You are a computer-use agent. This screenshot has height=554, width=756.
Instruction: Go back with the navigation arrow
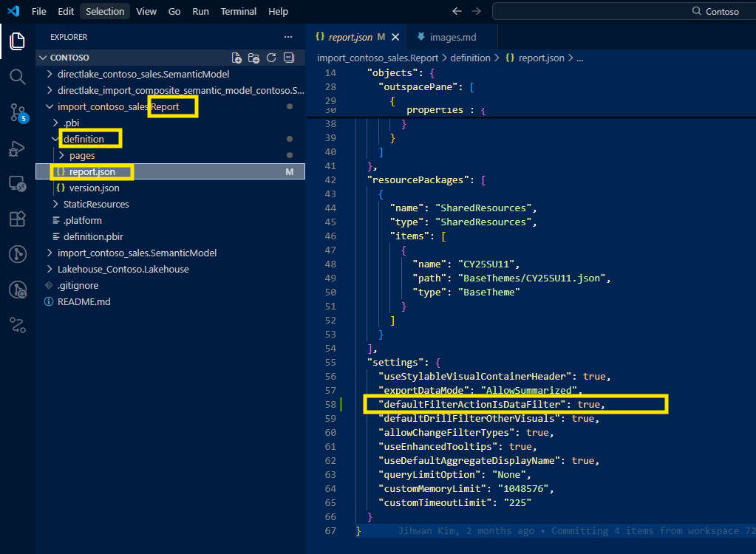[x=457, y=11]
